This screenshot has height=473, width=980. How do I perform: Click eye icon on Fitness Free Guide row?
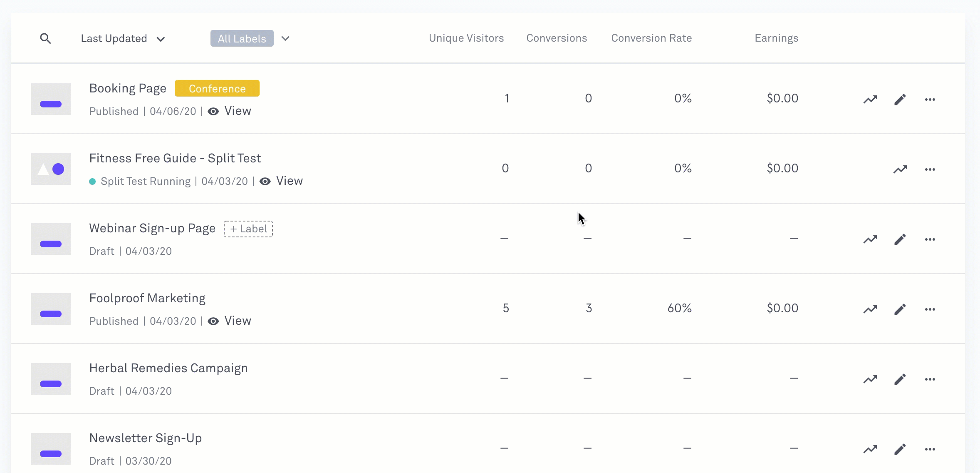[x=265, y=182]
